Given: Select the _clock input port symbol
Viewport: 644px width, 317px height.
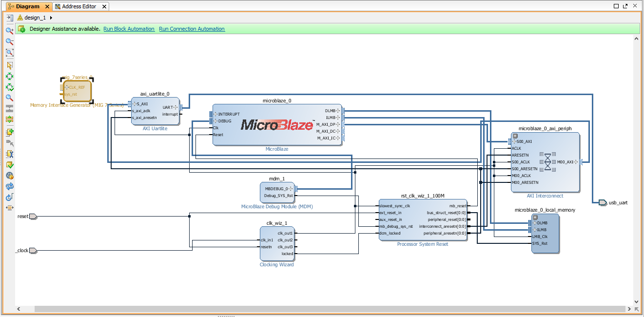Looking at the screenshot, I should coord(33,251).
